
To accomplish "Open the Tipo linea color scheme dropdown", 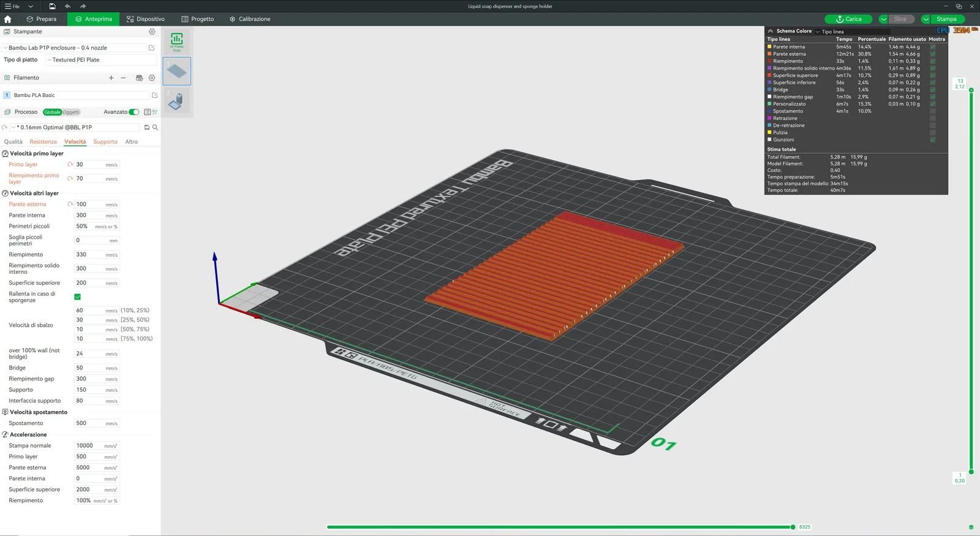I will pos(853,31).
